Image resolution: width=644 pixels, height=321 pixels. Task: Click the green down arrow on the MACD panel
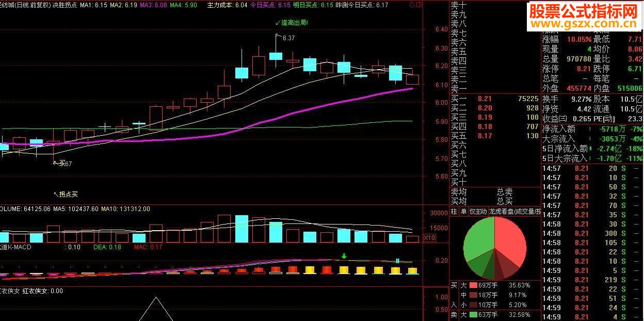tap(344, 256)
